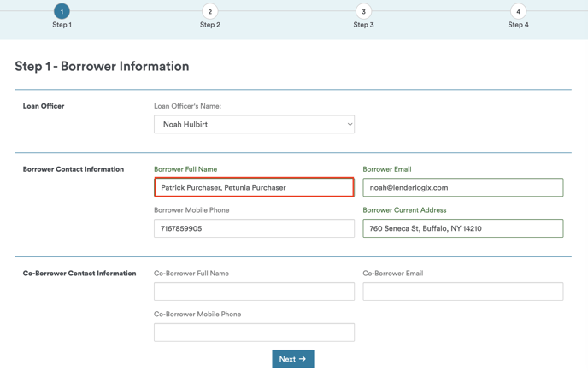The width and height of the screenshot is (588, 377).
Task: Edit the Borrower Current Address field
Action: click(x=462, y=228)
